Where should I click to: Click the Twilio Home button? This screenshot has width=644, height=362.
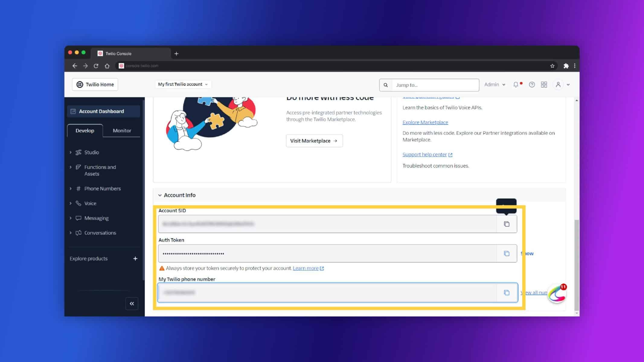[x=95, y=84]
